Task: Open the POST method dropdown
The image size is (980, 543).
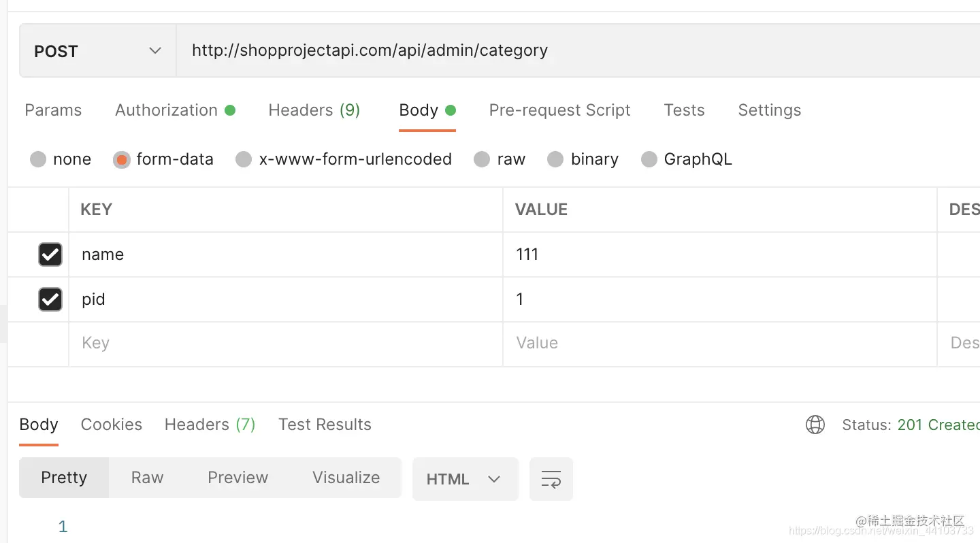Action: click(98, 51)
